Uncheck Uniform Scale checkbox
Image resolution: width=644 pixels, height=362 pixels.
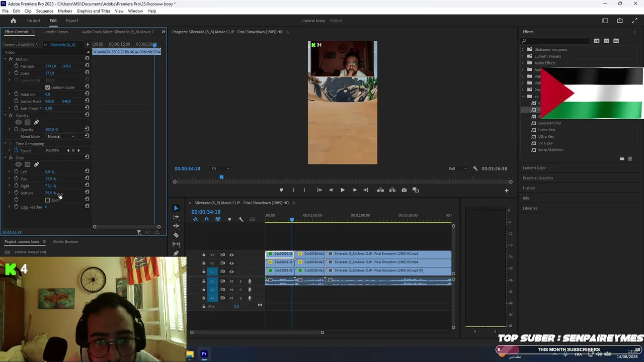[x=48, y=87]
